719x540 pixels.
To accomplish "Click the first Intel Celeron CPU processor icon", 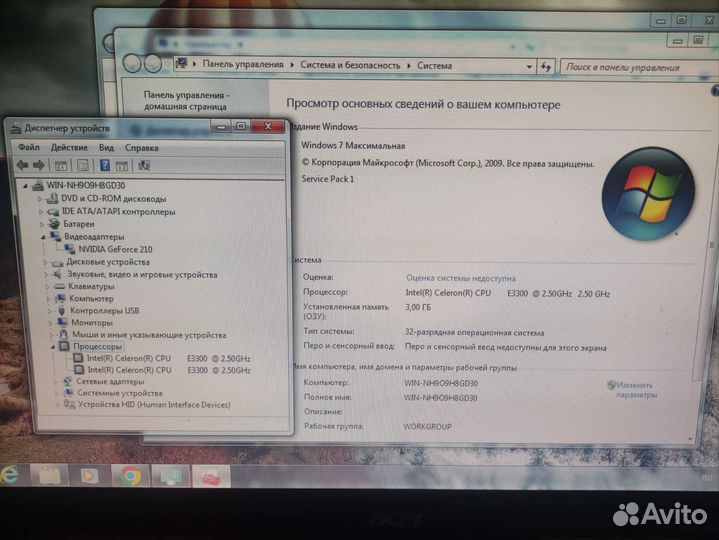I will coord(78,358).
